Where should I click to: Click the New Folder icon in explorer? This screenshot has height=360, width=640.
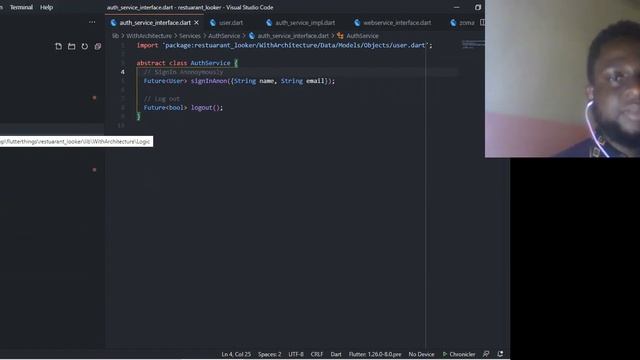click(x=71, y=47)
